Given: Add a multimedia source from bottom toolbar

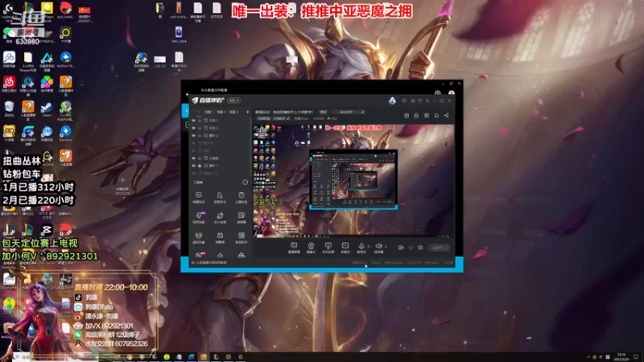Looking at the screenshot, I should 345,247.
